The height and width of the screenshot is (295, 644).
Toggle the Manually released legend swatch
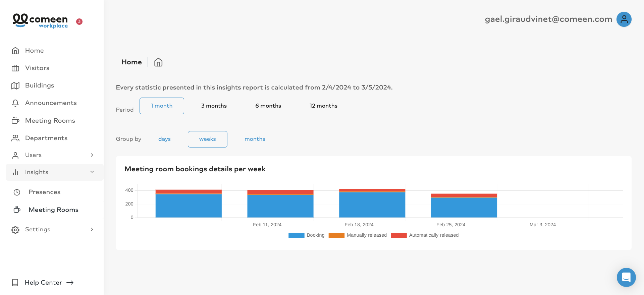click(x=336, y=235)
